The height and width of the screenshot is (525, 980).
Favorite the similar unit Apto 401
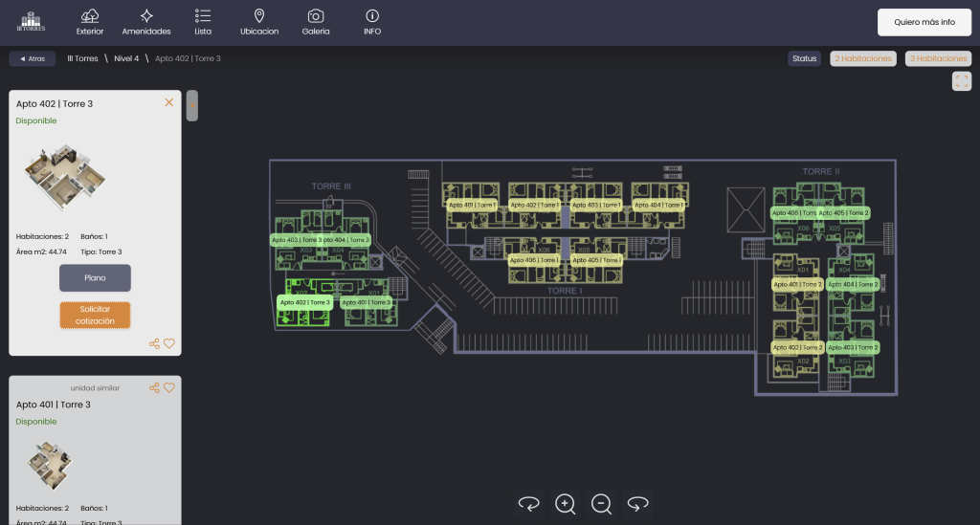click(x=169, y=388)
